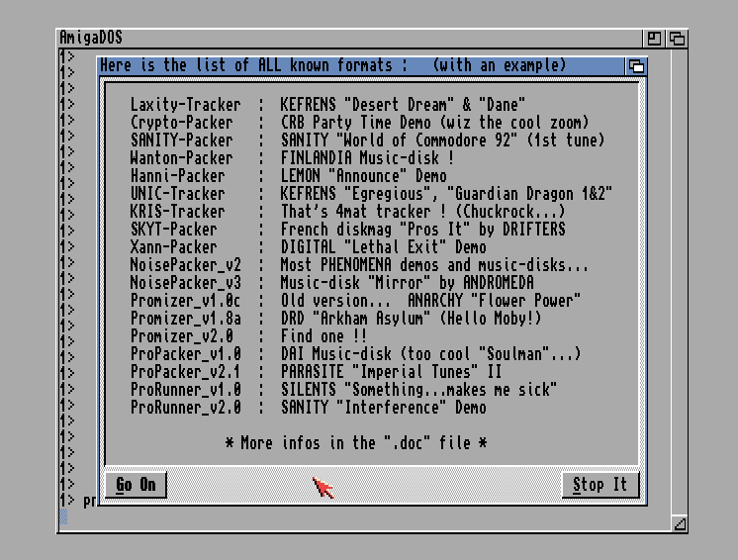This screenshot has height=560, width=738.
Task: Select the ProPacker_v2.1 format row
Action: coord(316,372)
